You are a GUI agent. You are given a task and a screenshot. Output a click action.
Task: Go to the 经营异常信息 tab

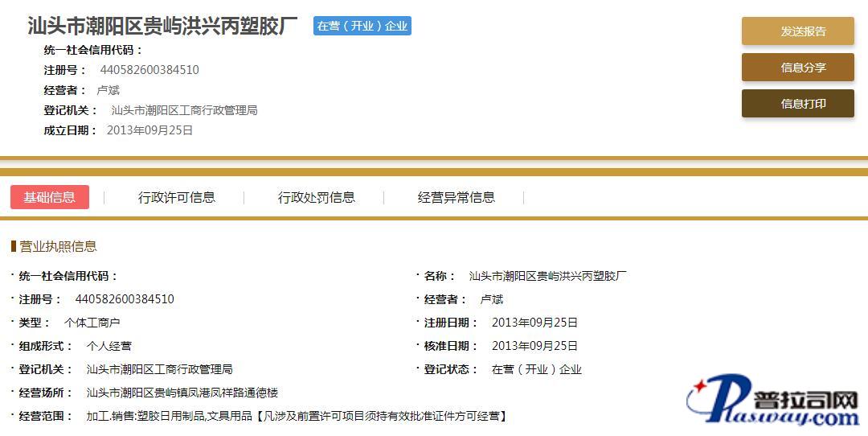pyautogui.click(x=456, y=197)
